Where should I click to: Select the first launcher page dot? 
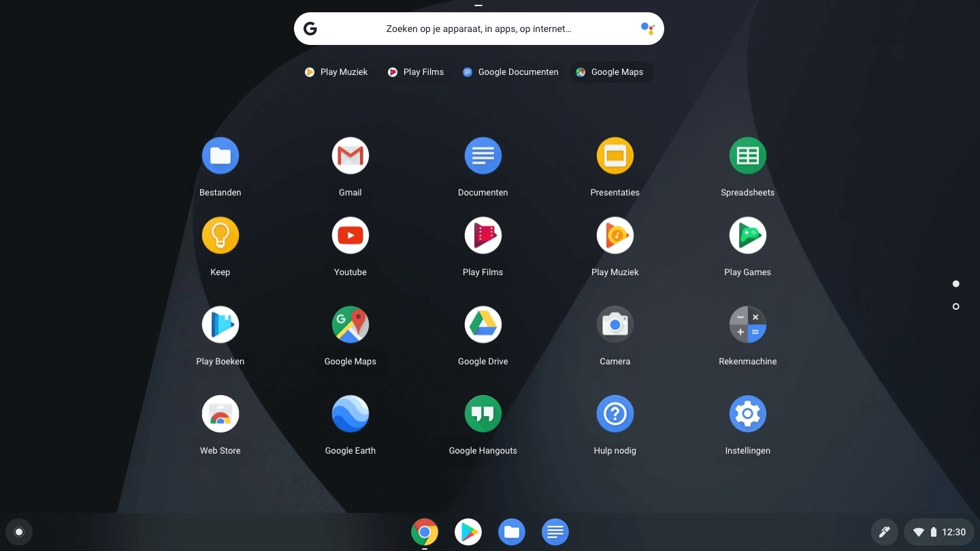click(x=956, y=283)
